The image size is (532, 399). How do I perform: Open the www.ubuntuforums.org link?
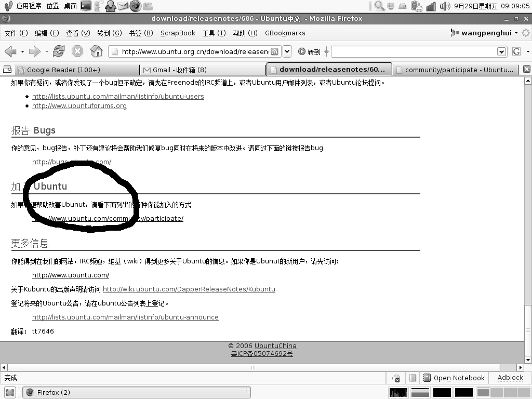79,106
